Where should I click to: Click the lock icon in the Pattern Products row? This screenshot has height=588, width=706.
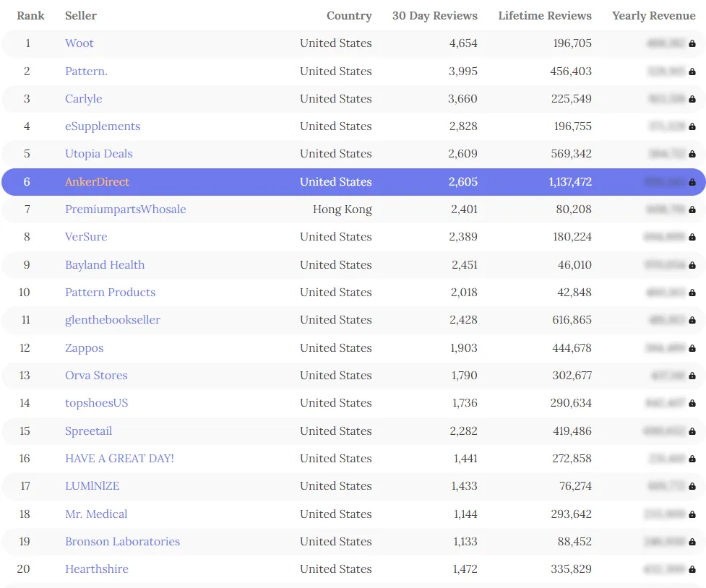click(x=692, y=293)
